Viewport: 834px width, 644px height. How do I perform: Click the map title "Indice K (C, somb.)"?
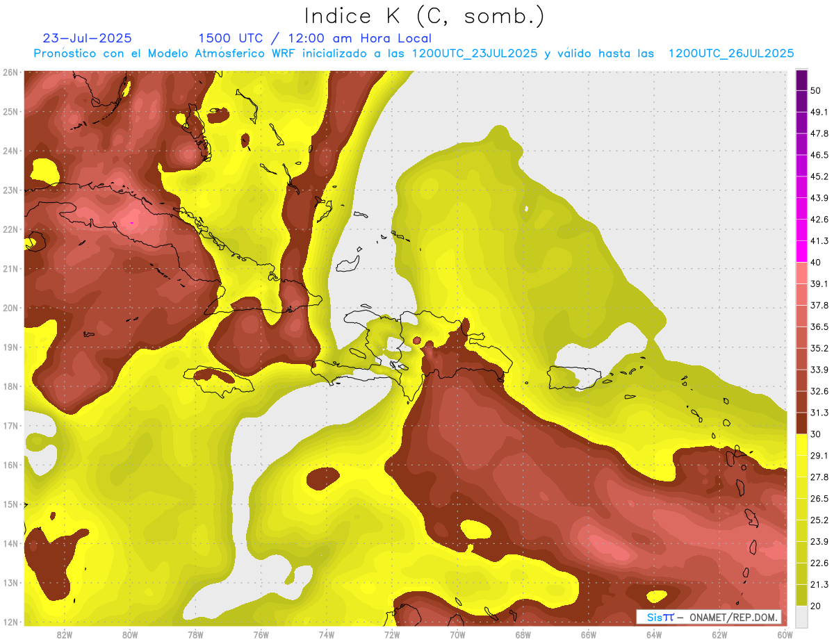[x=424, y=15]
